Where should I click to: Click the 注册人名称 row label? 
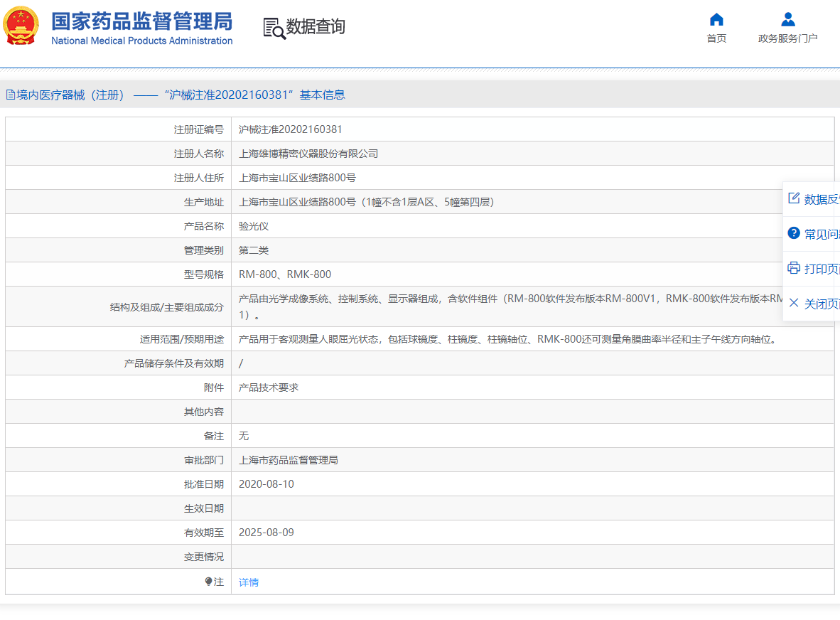199,154
